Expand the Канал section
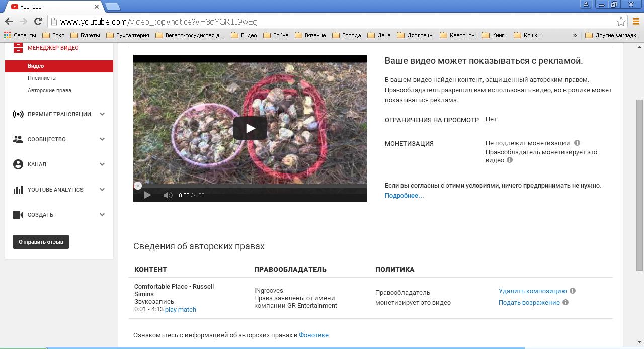The height and width of the screenshot is (349, 644). click(x=102, y=164)
